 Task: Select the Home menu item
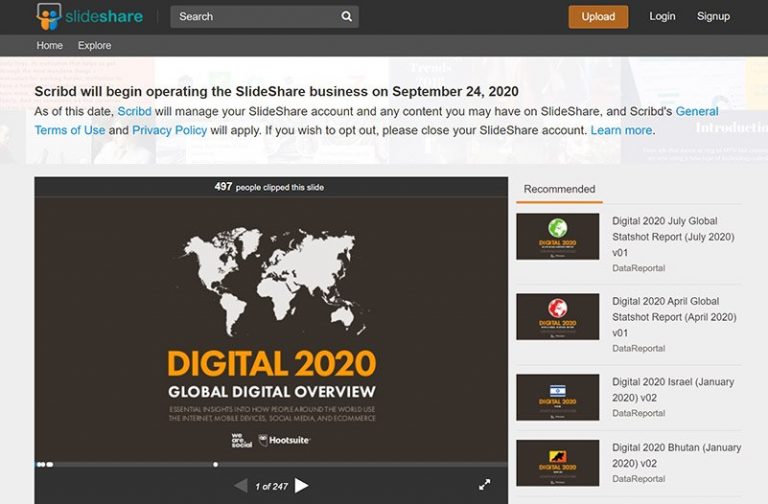tap(49, 46)
